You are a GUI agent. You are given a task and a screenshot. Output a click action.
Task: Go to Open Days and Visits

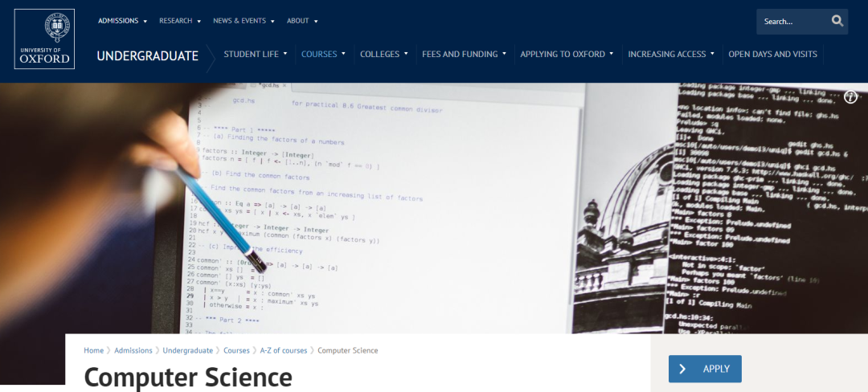point(772,55)
